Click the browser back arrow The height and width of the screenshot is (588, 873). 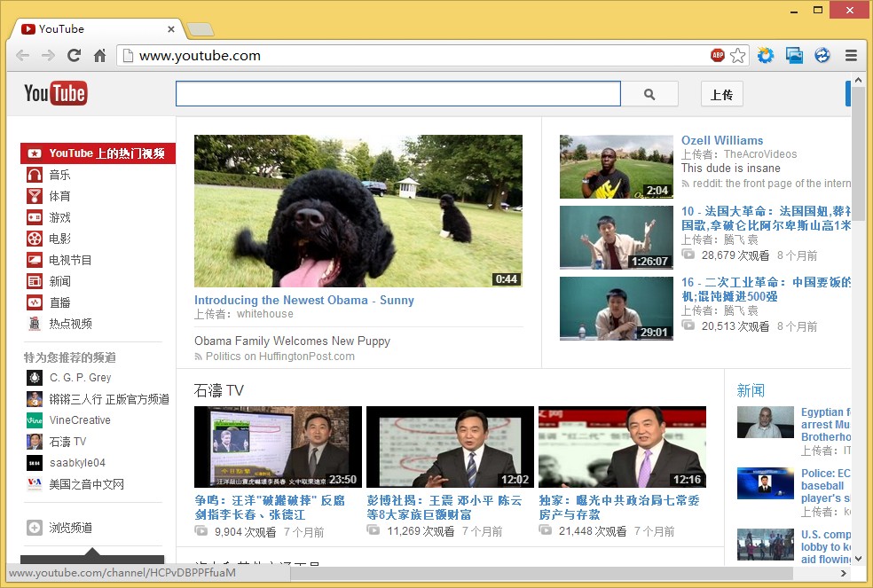[x=22, y=56]
